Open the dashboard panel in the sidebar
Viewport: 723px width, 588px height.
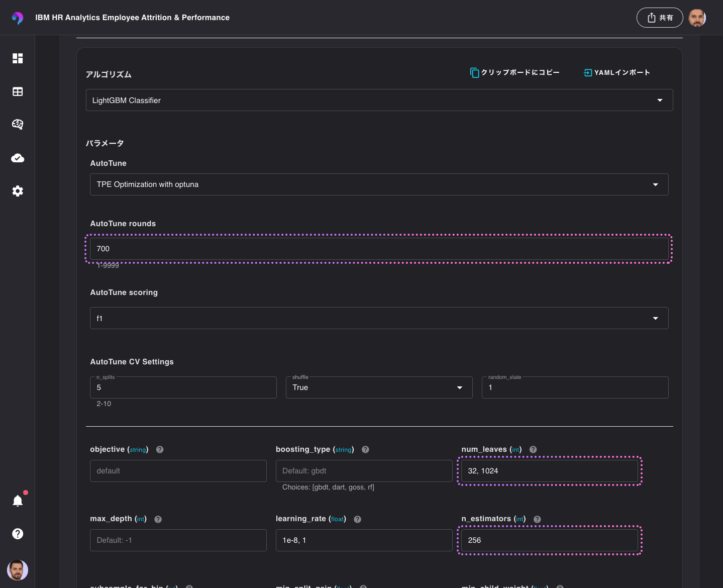[x=18, y=59]
